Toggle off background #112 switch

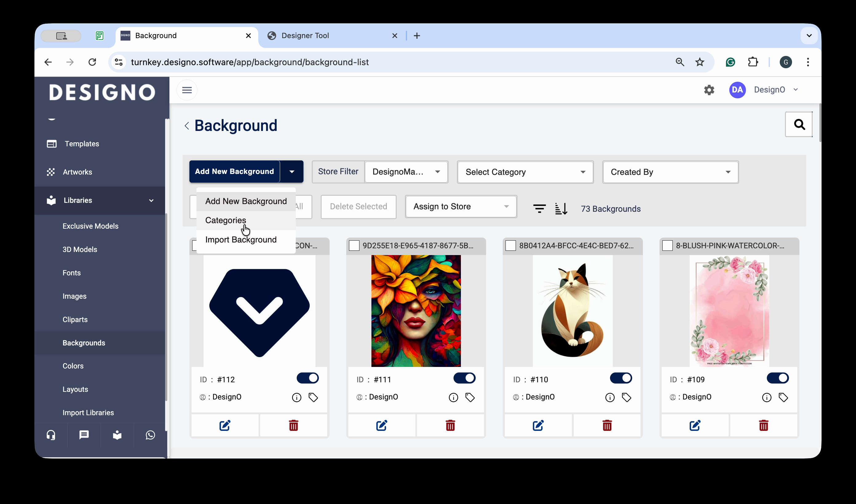[x=307, y=378]
